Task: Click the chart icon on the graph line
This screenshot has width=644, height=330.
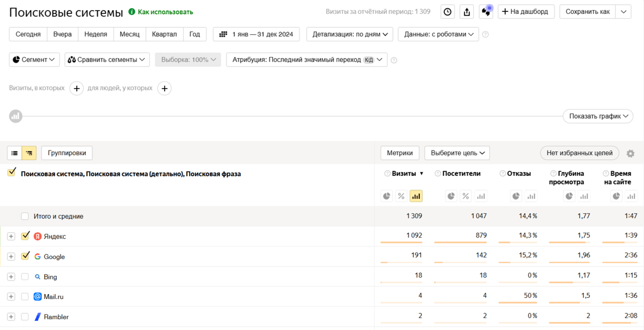Action: click(x=16, y=116)
